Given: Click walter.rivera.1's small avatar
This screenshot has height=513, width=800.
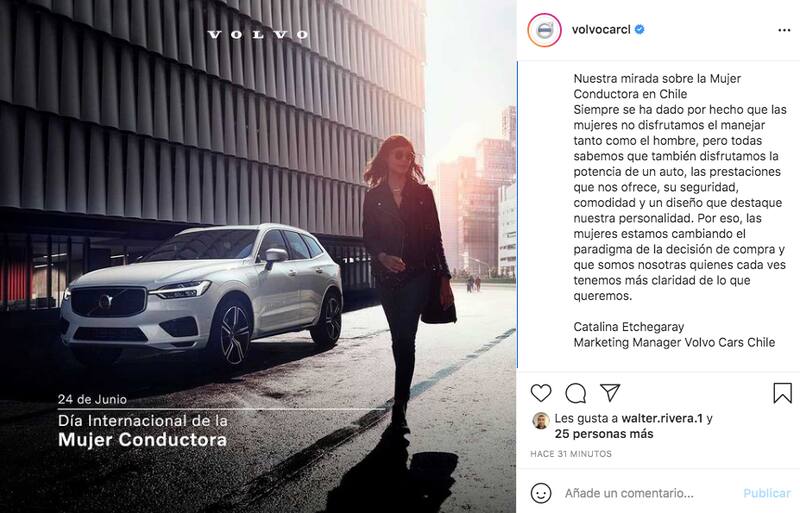Looking at the screenshot, I should click(x=541, y=421).
